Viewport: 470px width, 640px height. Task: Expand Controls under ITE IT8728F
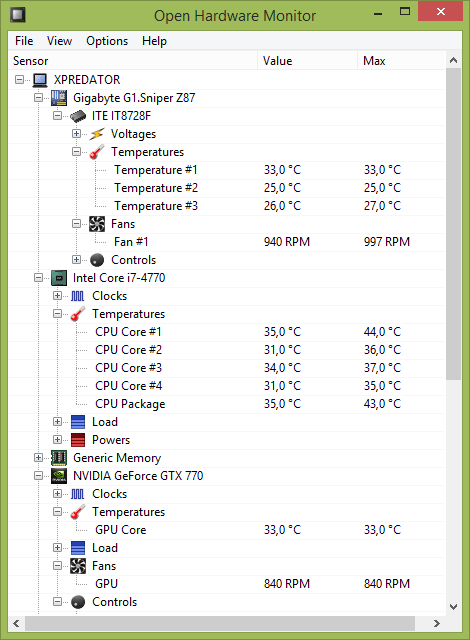[76, 260]
